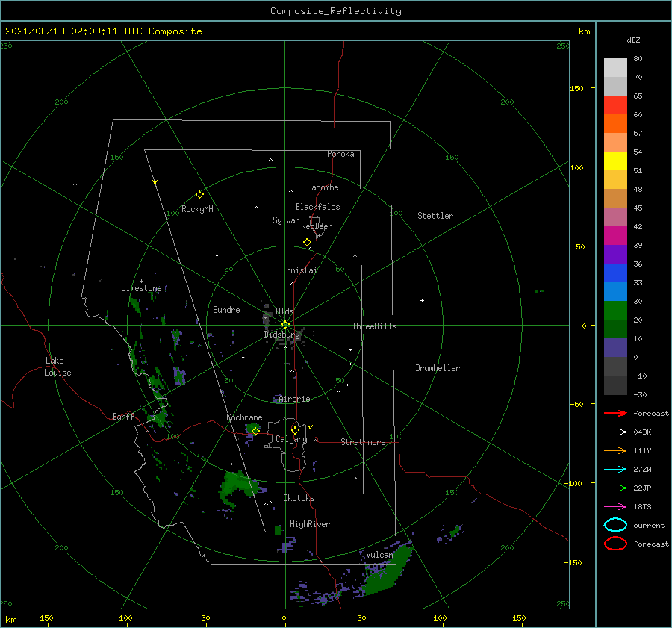
Task: Click the cyan current ellipse icon
Action: coord(615,525)
